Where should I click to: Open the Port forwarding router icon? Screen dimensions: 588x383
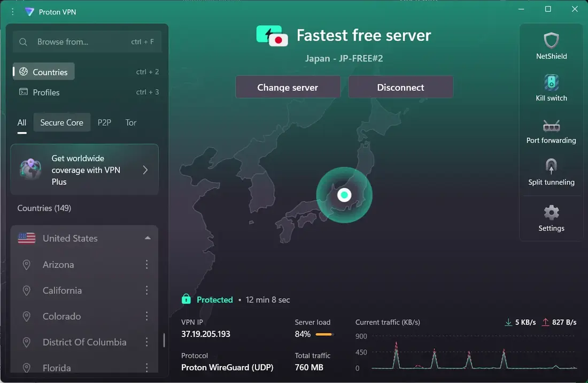551,126
